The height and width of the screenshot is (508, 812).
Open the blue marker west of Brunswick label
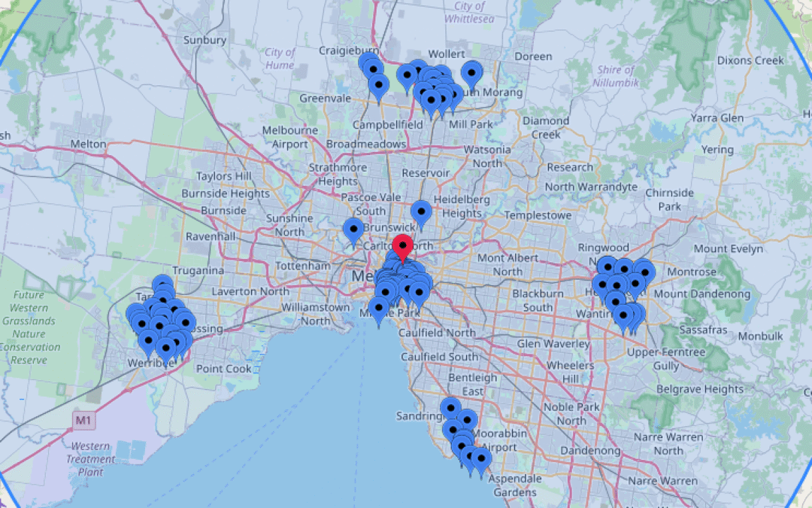353,233
